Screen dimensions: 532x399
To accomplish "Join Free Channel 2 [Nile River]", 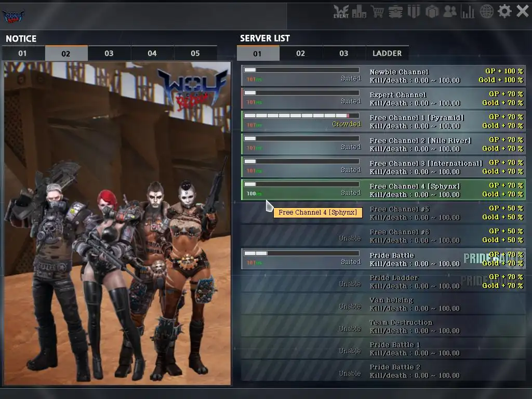I will 383,144.
